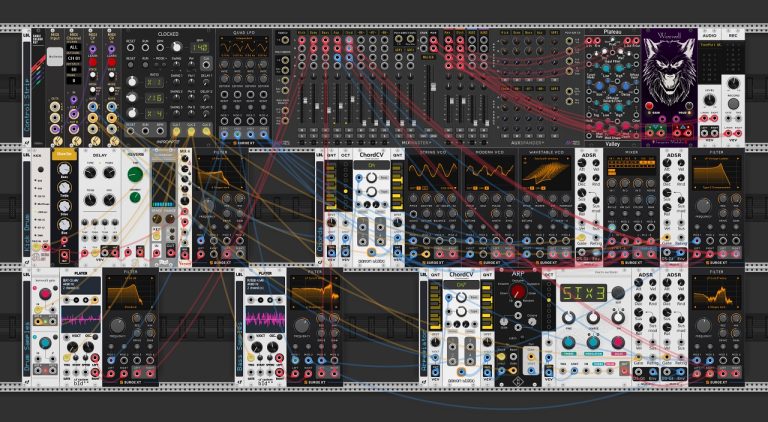Solo the Kick channel in MixMaster
This screenshot has width=768, height=422.
pos(301,136)
